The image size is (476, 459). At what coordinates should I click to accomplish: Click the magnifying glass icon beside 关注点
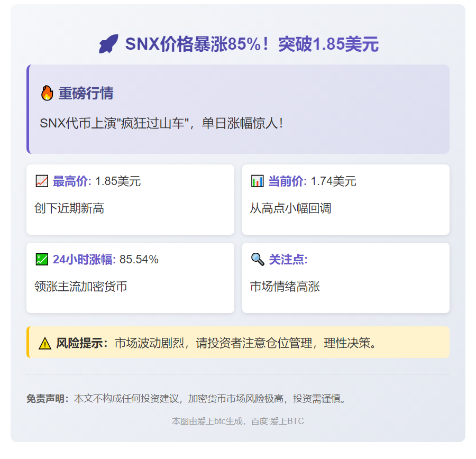[258, 259]
